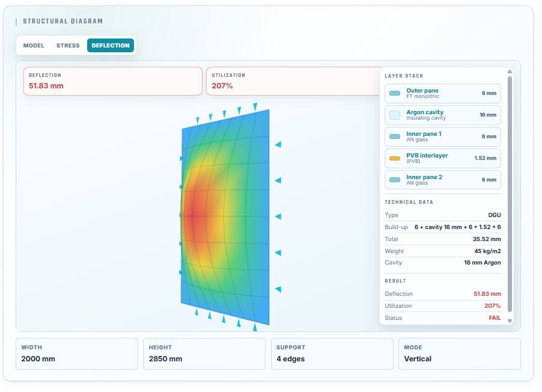Switch to the MODEL tab
Viewport: 542px width, 392px height.
pyautogui.click(x=34, y=46)
